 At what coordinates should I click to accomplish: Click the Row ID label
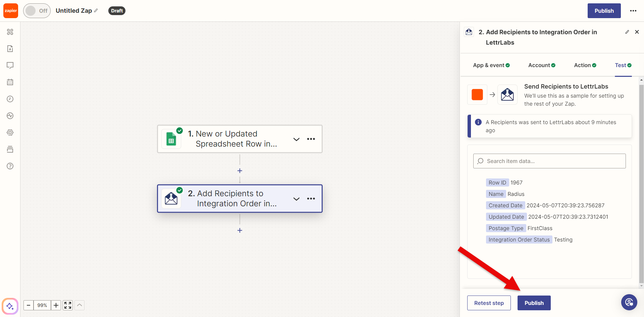pos(497,182)
